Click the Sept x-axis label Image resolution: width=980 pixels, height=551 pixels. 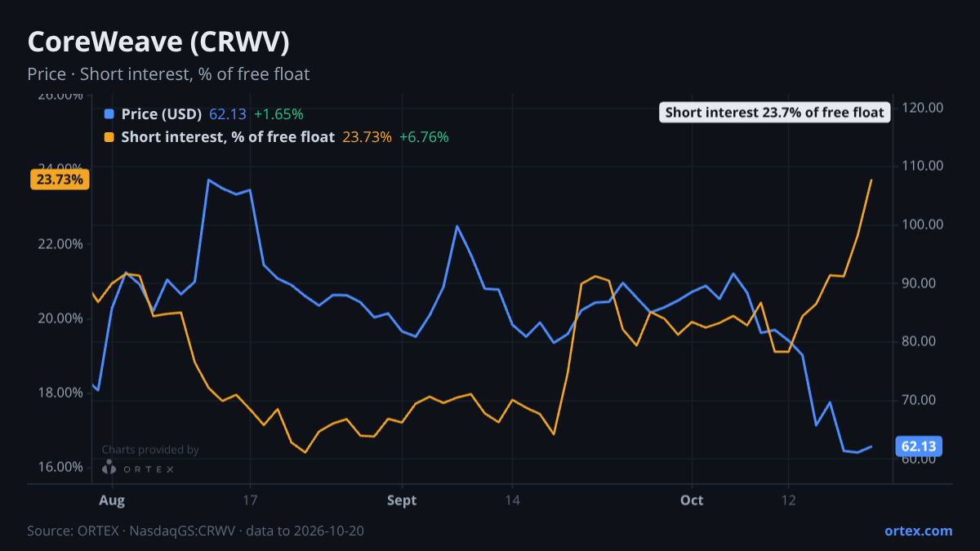coord(402,500)
